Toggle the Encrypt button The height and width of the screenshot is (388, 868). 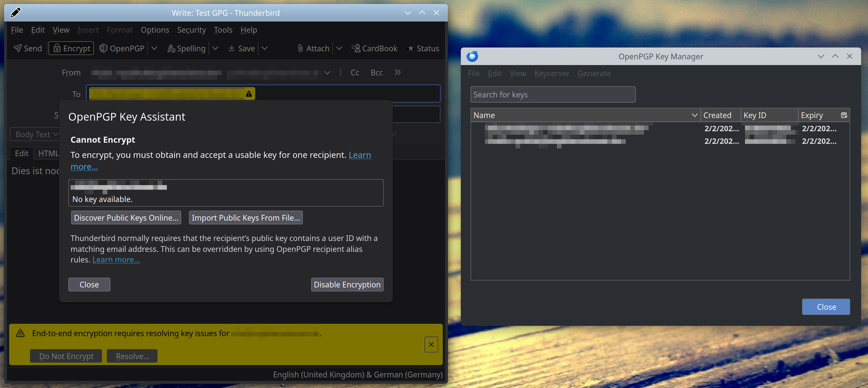pyautogui.click(x=71, y=48)
